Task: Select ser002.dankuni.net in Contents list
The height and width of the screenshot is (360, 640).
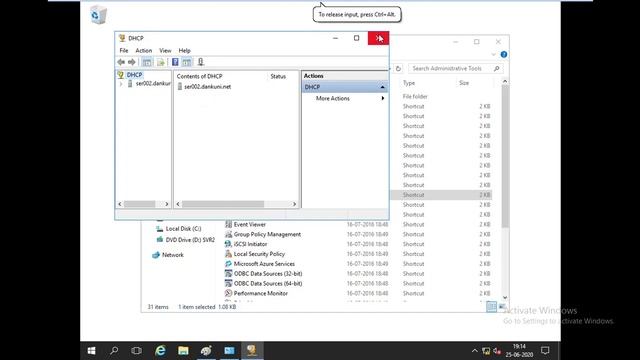Action: coord(207,87)
